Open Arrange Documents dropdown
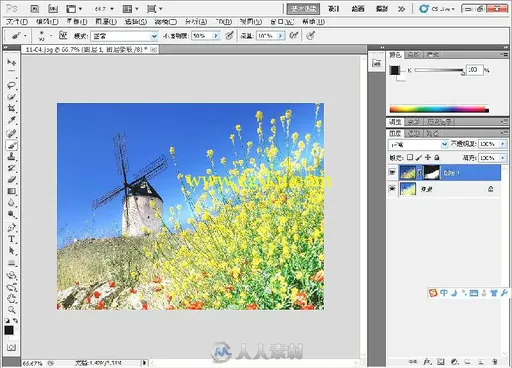Screen dimensions: 512x368 tap(130, 9)
